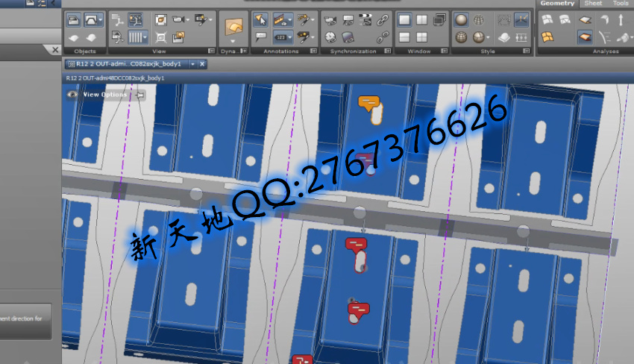The width and height of the screenshot is (634, 364).
Task: Switch to the Sheet tab
Action: (x=593, y=4)
